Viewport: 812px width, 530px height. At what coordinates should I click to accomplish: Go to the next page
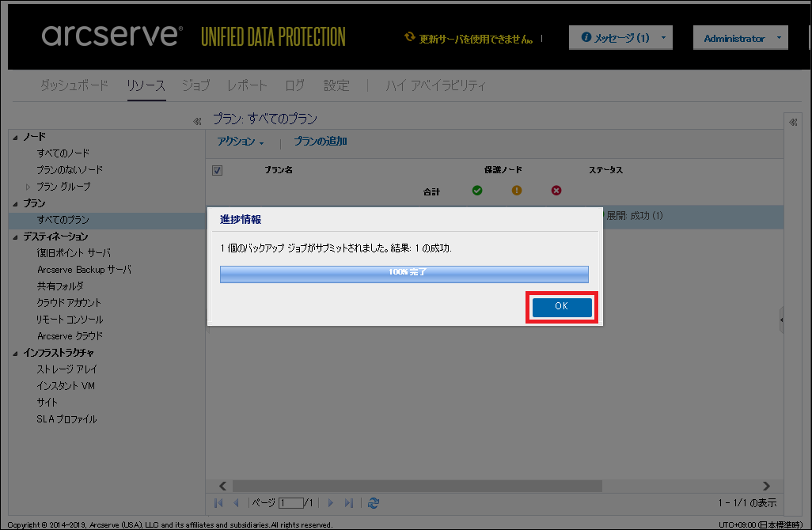[x=330, y=502]
